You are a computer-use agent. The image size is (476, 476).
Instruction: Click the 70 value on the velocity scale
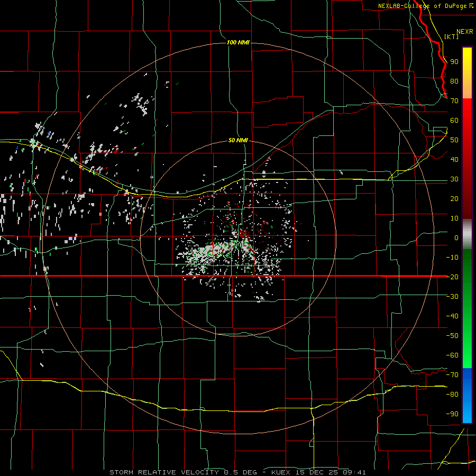[x=454, y=101]
